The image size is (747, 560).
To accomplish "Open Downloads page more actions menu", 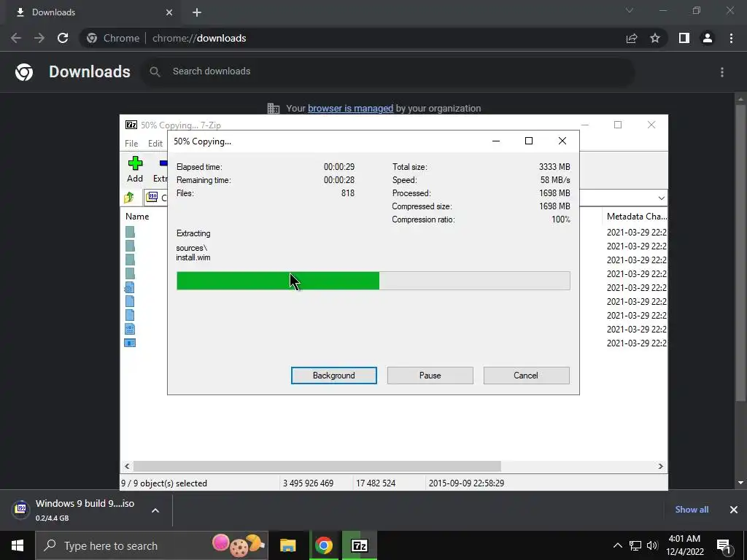I will [722, 72].
